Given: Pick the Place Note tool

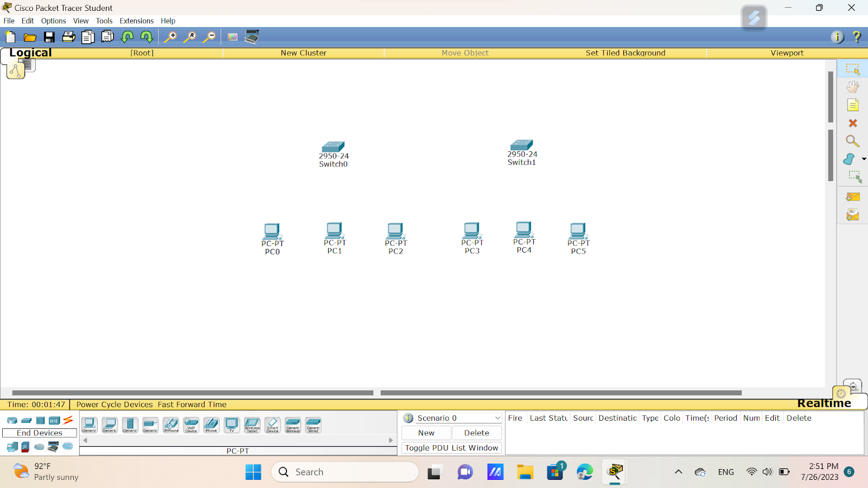Looking at the screenshot, I should [852, 105].
